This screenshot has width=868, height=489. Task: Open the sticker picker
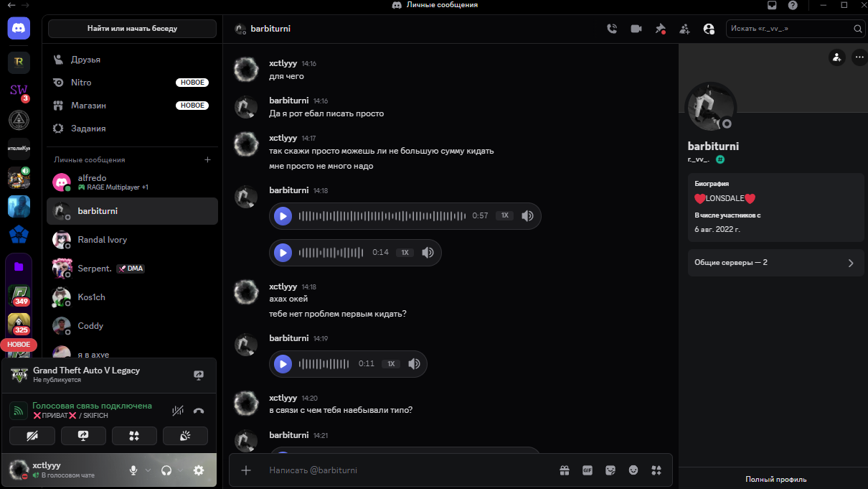tap(610, 470)
